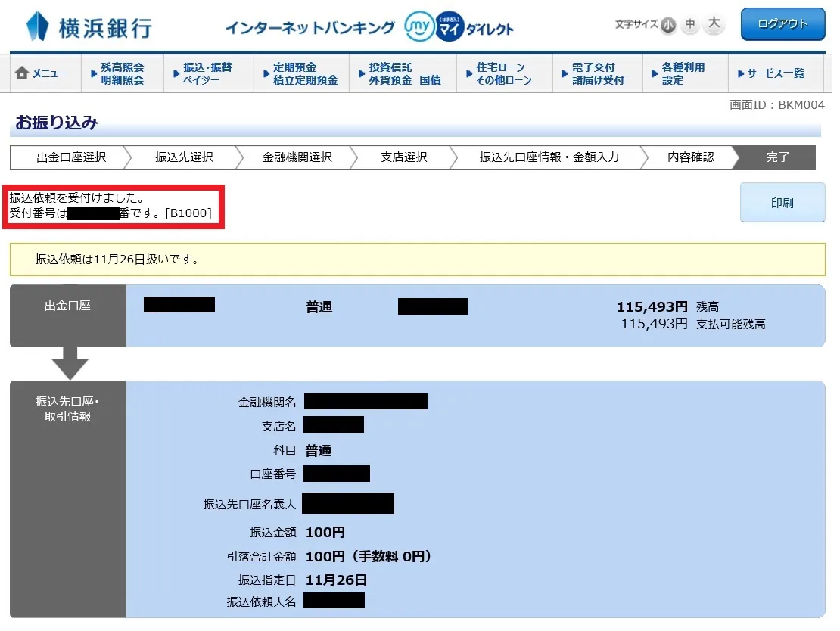Viewport: 840px width, 631px height.
Task: Click the 支店選択 step
Action: coord(404,157)
